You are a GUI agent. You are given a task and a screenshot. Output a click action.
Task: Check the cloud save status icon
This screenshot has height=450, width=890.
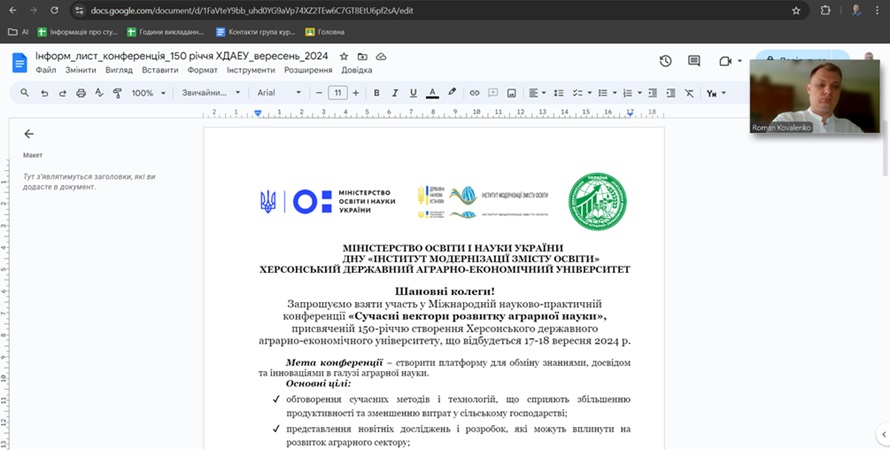pyautogui.click(x=381, y=57)
